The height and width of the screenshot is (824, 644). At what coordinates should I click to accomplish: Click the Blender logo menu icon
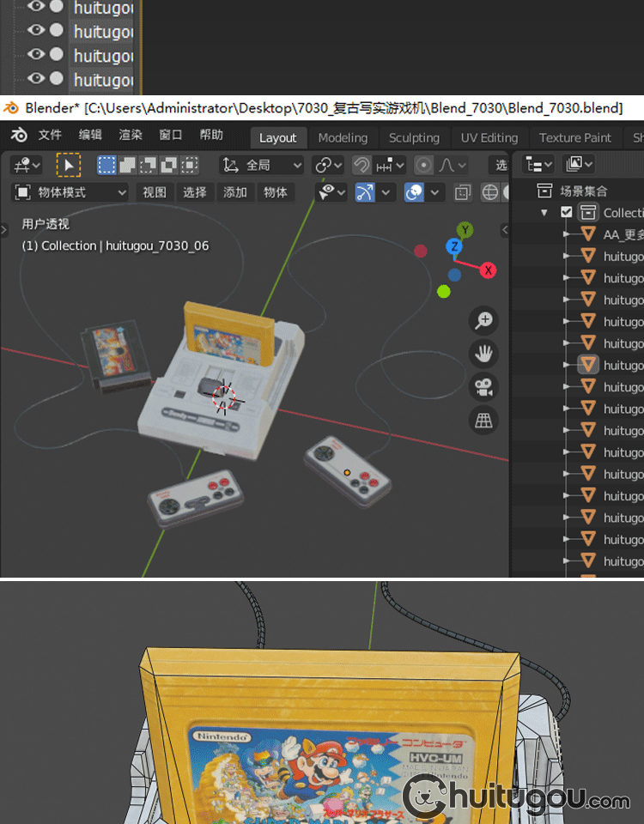coord(19,136)
